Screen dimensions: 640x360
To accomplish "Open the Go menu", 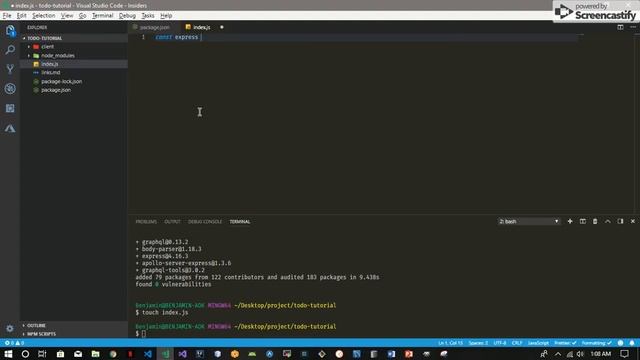I will point(82,16).
